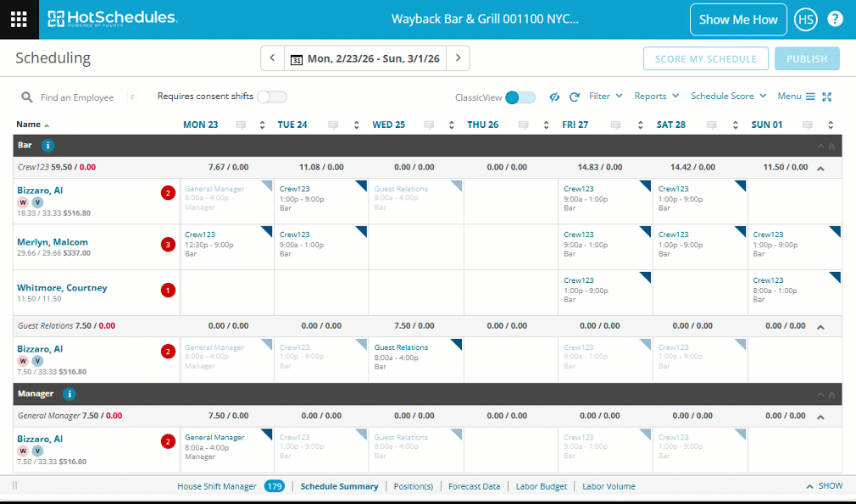
Task: Open the Forecast Data tab
Action: [x=474, y=486]
